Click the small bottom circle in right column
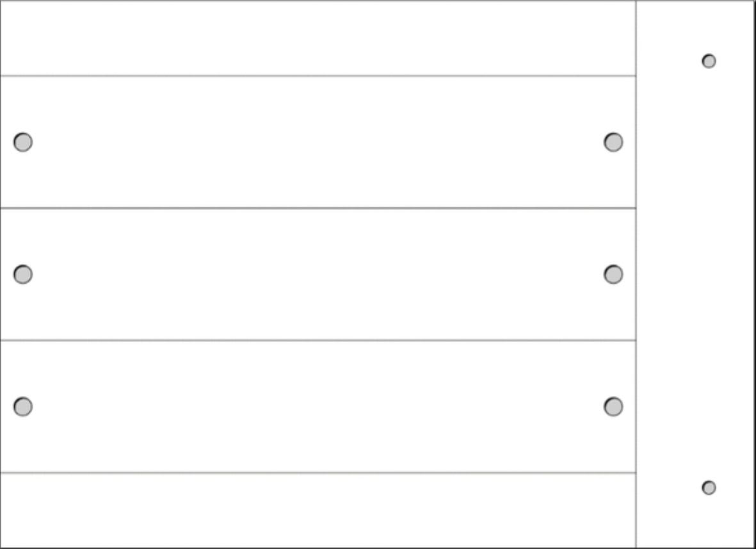The height and width of the screenshot is (549, 756). pos(709,488)
